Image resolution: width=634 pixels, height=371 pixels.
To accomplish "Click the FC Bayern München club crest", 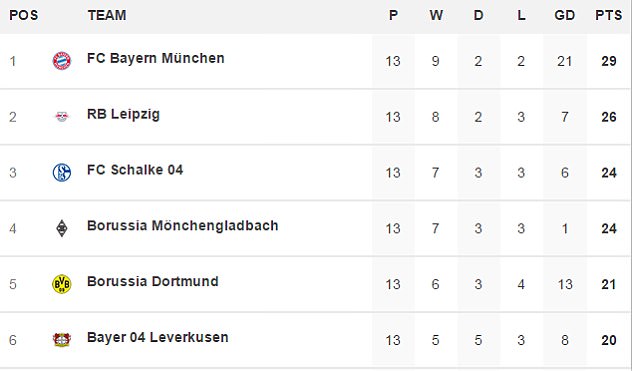I will pos(62,61).
